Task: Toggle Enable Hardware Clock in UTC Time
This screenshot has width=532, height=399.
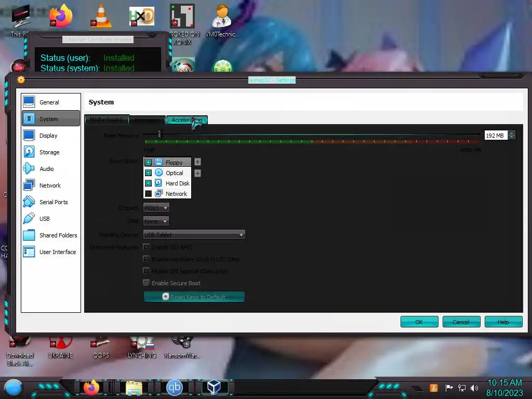Action: pyautogui.click(x=146, y=259)
